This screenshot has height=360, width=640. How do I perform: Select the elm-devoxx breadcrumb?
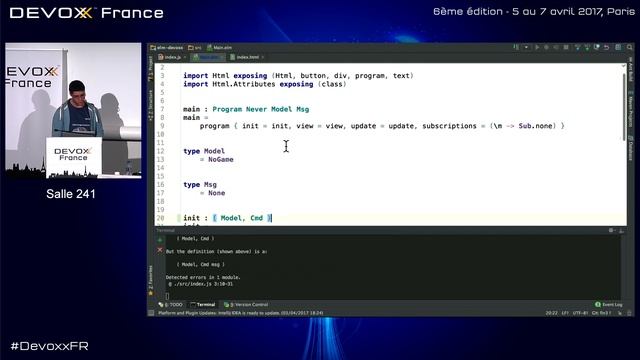[x=167, y=48]
